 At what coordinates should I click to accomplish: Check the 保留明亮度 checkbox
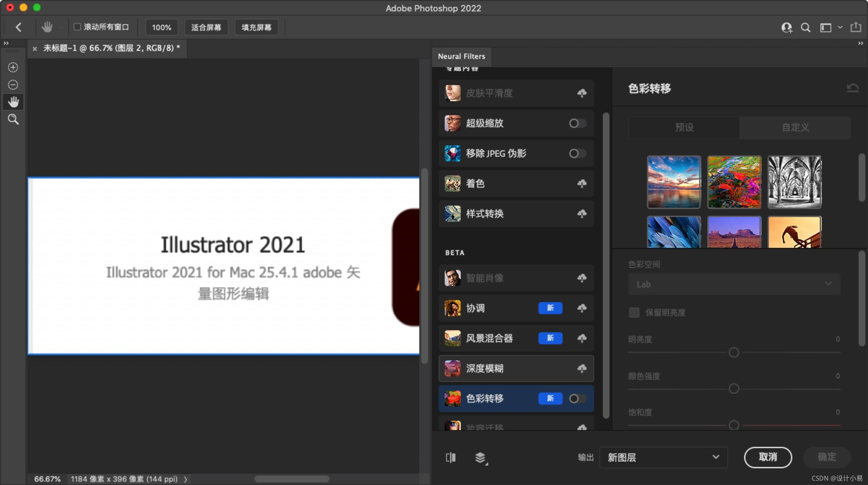click(x=634, y=313)
